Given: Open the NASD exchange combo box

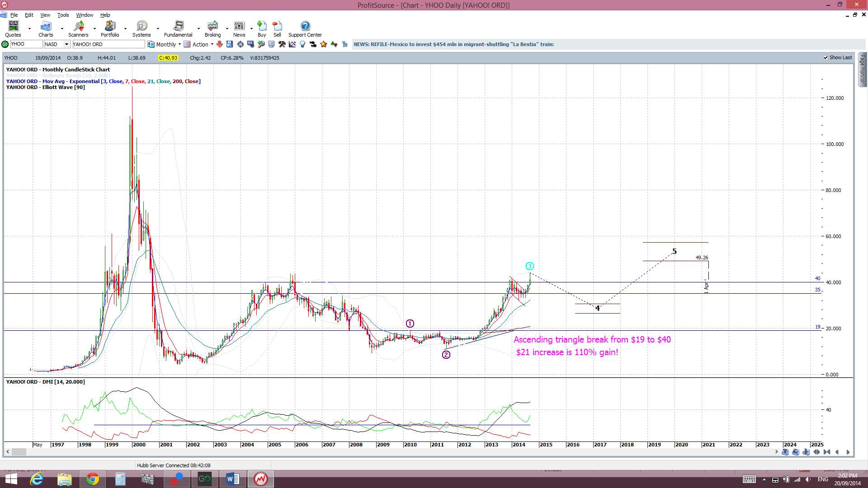Looking at the screenshot, I should [x=57, y=44].
